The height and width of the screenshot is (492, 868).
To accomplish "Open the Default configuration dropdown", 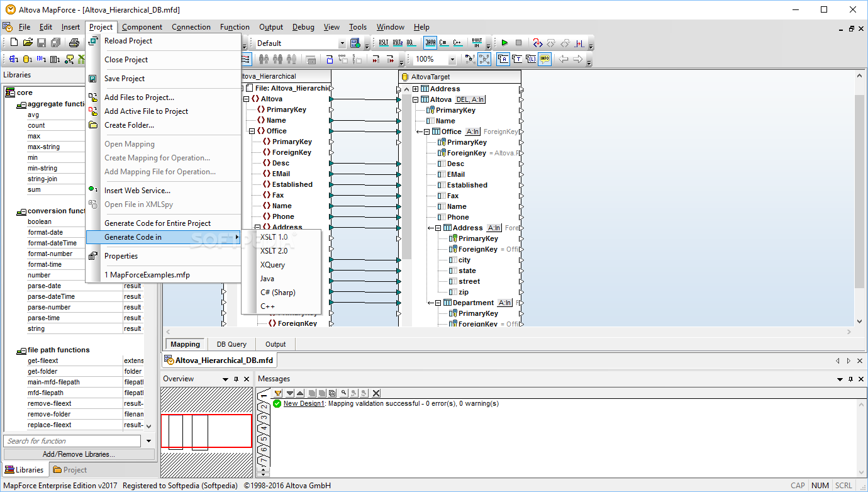I will tap(342, 43).
